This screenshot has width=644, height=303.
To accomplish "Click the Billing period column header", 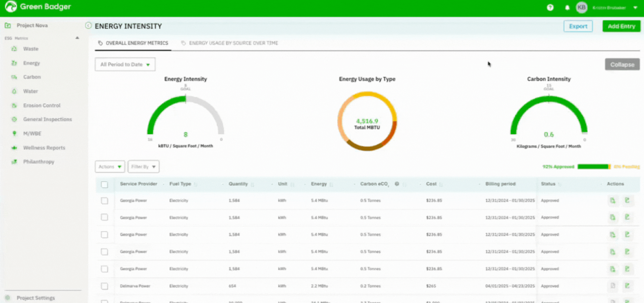I will coord(500,184).
